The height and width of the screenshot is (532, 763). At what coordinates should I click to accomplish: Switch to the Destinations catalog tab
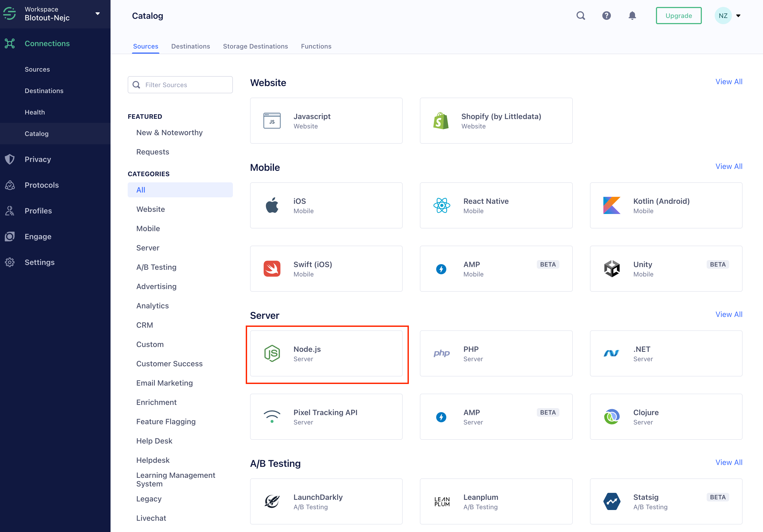coord(190,46)
